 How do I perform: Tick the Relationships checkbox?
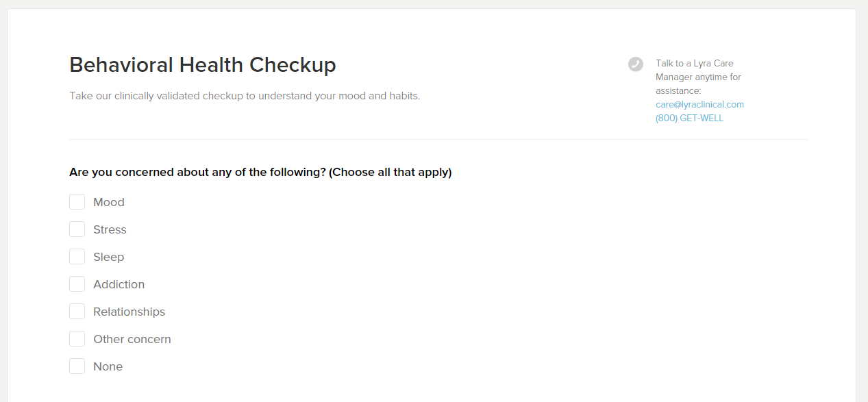[77, 312]
